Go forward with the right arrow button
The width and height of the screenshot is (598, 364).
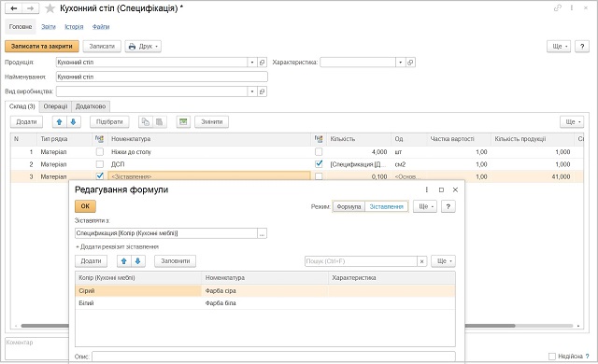click(x=30, y=8)
